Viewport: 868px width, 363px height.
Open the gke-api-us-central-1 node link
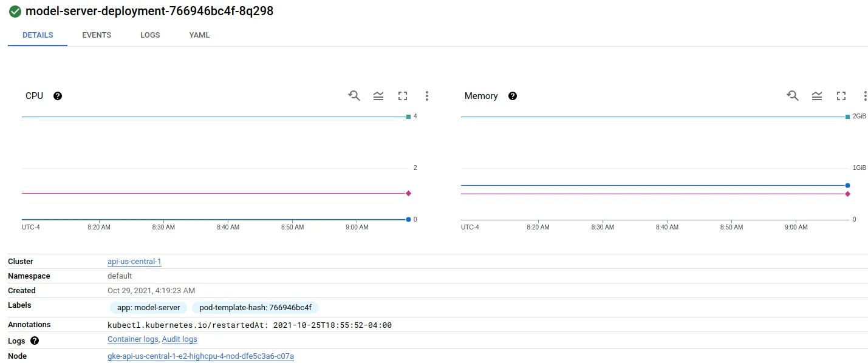[200, 356]
